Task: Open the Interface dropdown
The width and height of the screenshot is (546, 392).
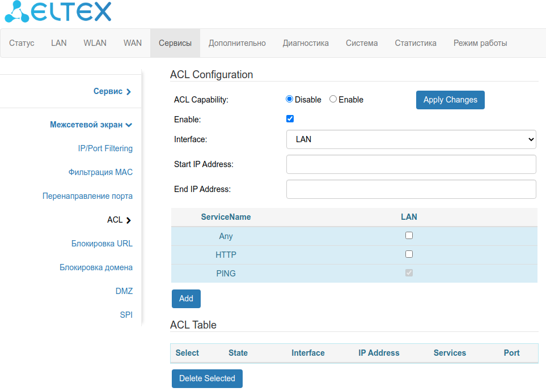Action: point(411,139)
